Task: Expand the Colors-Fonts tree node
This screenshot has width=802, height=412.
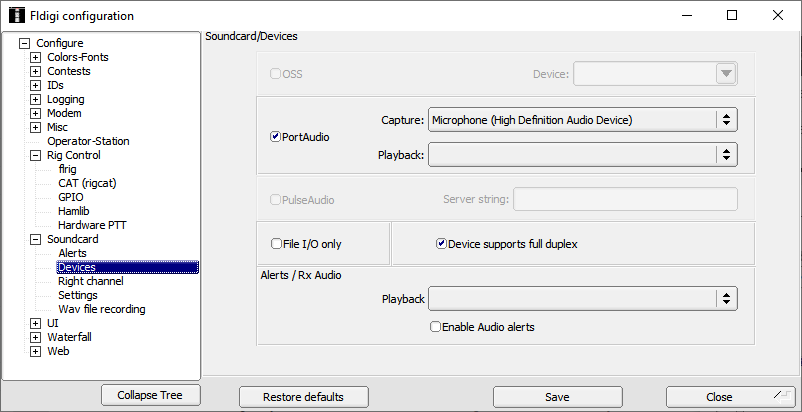Action: pyautogui.click(x=36, y=57)
